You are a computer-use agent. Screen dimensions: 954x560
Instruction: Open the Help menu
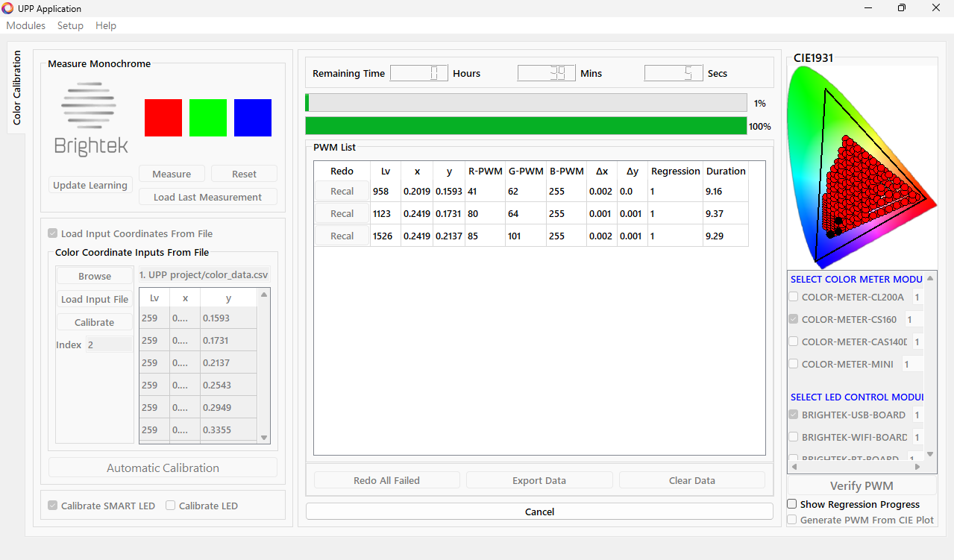tap(106, 25)
